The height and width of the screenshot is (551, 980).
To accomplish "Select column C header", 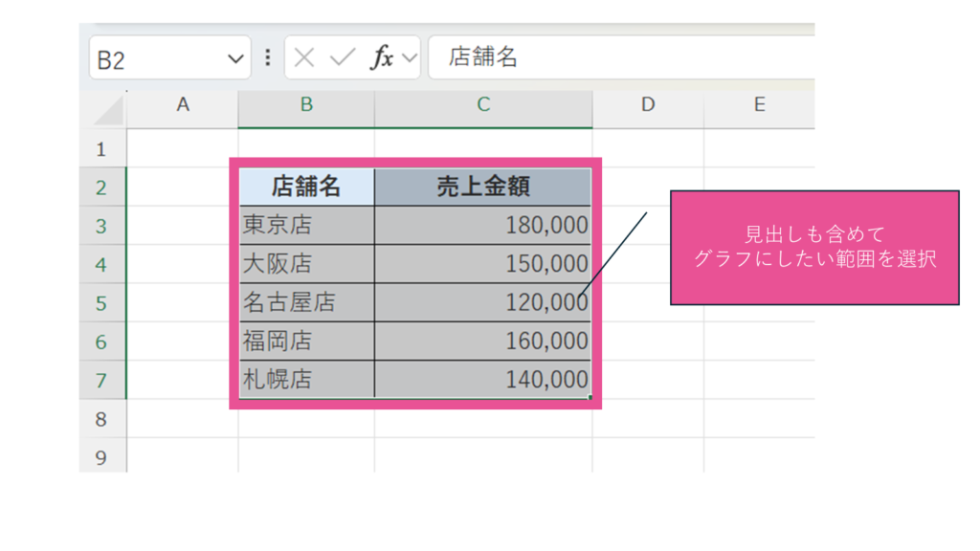I will coord(483,105).
